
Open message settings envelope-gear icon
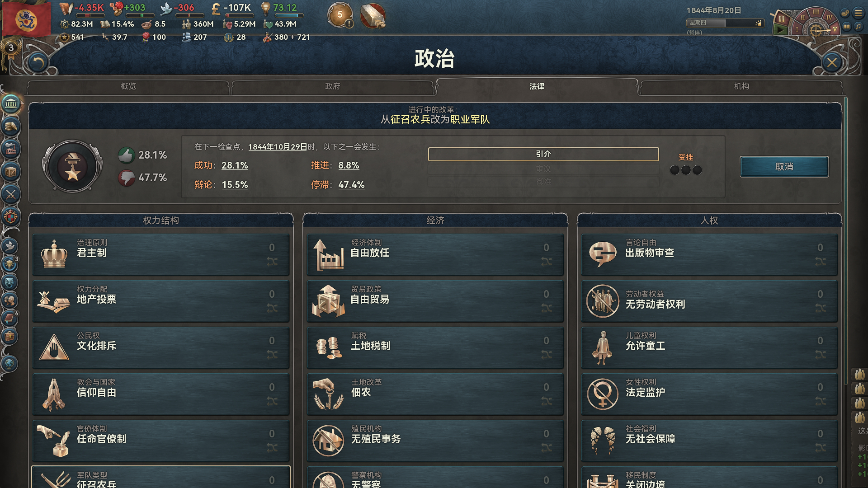click(x=845, y=13)
